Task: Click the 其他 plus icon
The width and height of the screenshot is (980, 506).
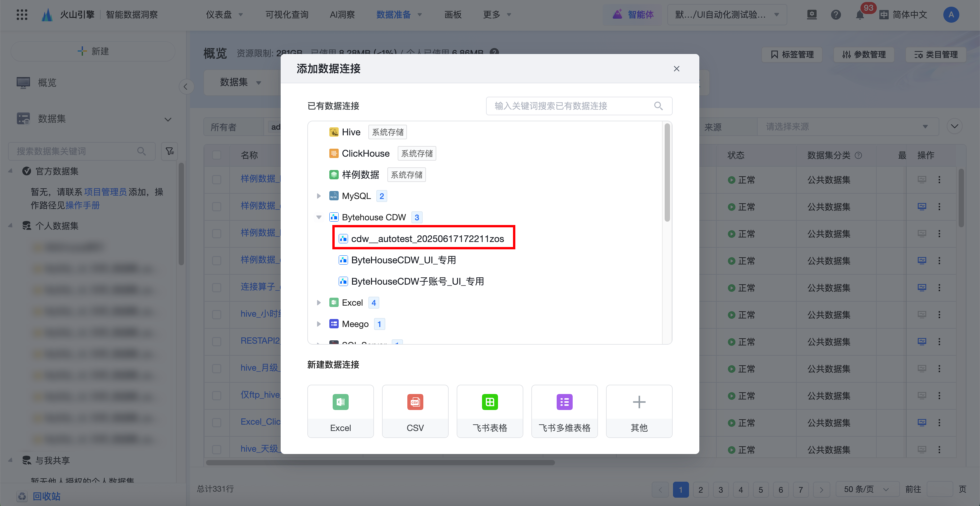Action: click(x=639, y=402)
